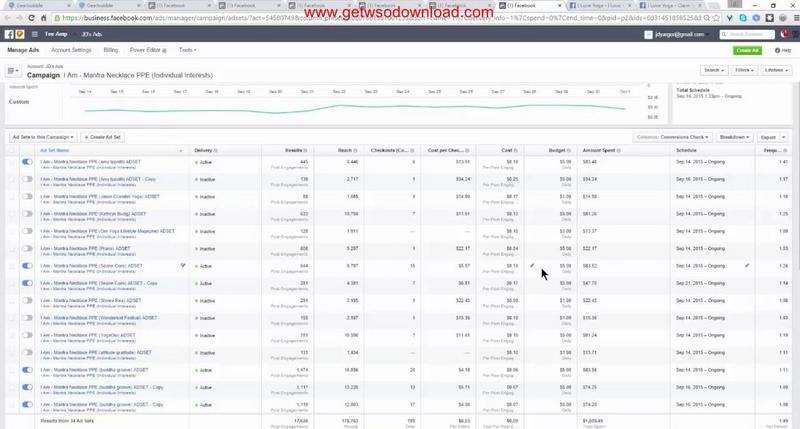Click the browser address bar URL
Image resolution: width=800 pixels, height=429 pixels.
[x=377, y=18]
